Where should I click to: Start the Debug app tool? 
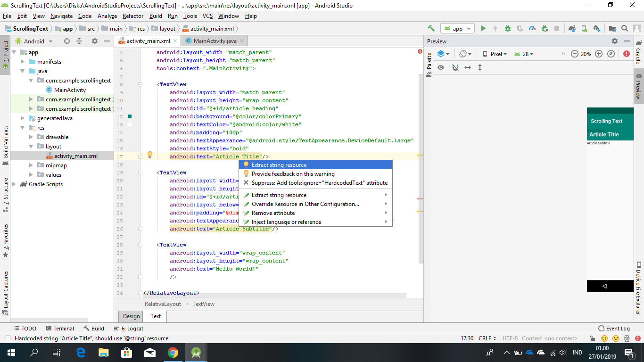[508, 28]
